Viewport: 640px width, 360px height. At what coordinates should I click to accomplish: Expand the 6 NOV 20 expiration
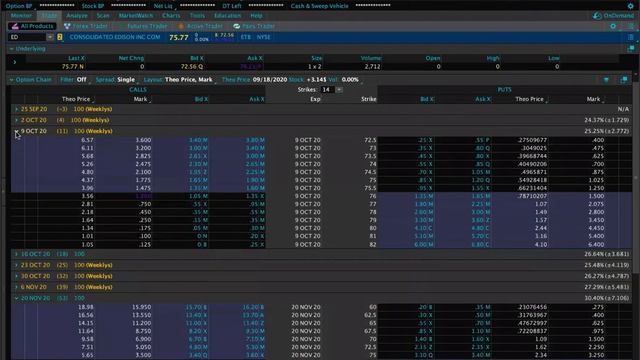coord(16,287)
